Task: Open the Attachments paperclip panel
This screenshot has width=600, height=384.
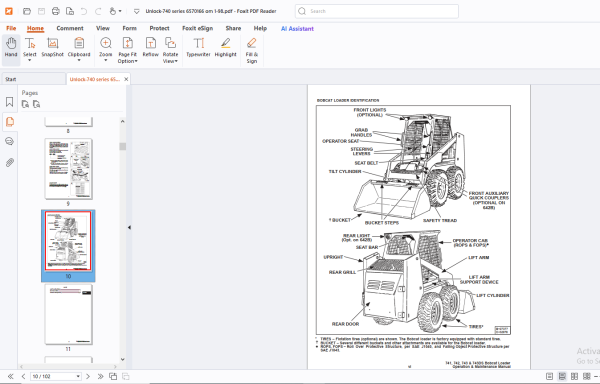Action: coord(10,163)
